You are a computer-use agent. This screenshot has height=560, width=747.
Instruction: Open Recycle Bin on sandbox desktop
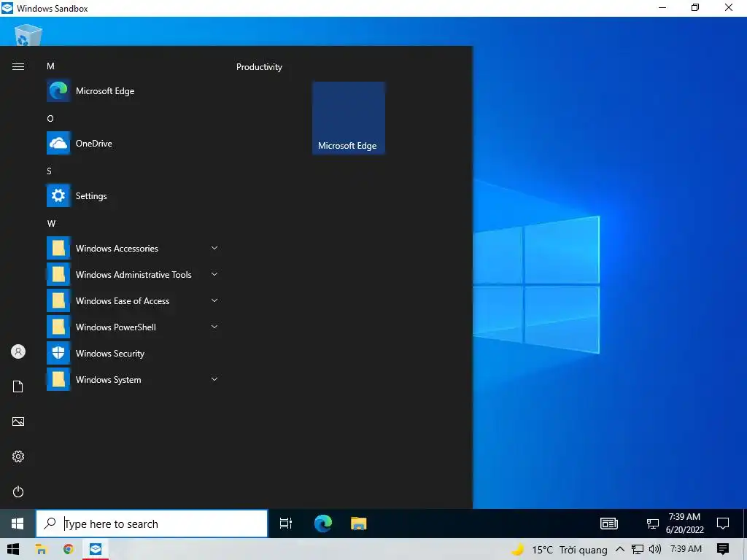pyautogui.click(x=28, y=35)
